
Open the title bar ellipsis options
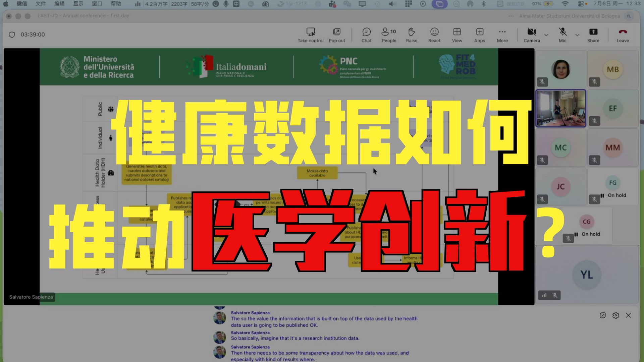511,16
